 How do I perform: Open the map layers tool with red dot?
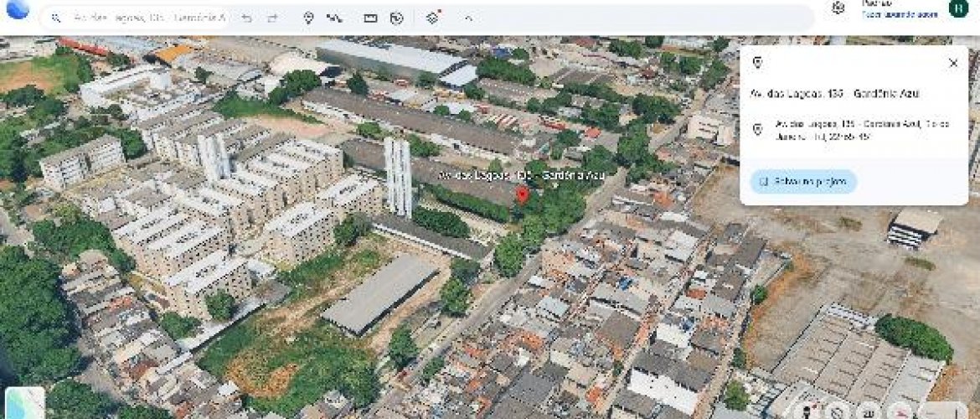click(432, 18)
